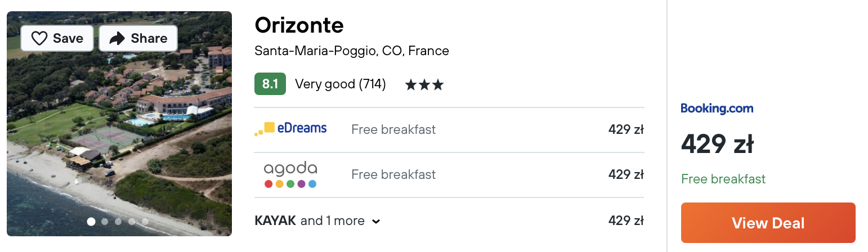Click the View Deal button

(x=768, y=223)
